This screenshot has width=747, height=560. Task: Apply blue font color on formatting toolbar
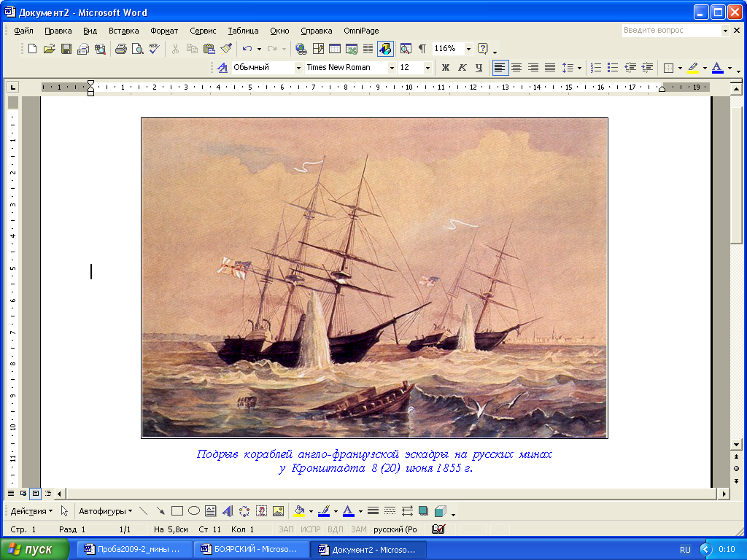tap(718, 68)
